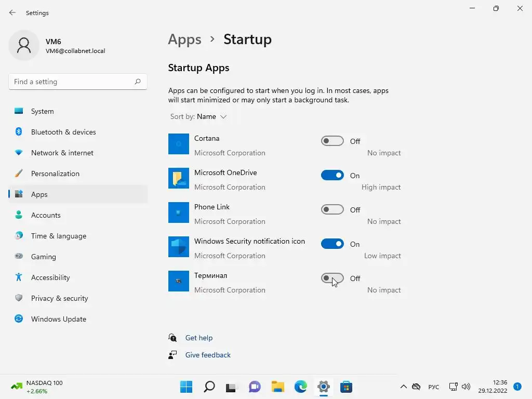Screen dimensions: 532x399
Task: Open the Sort by Name dropdown
Action: [x=198, y=116]
